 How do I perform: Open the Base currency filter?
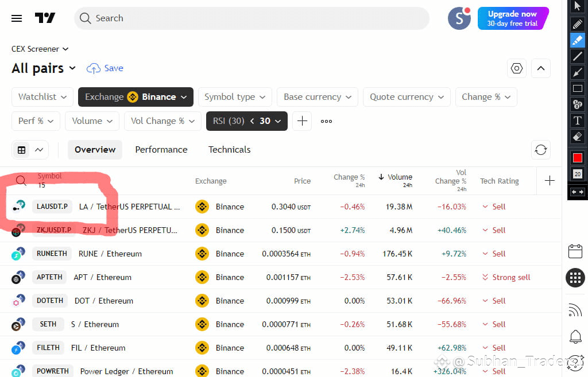click(318, 96)
